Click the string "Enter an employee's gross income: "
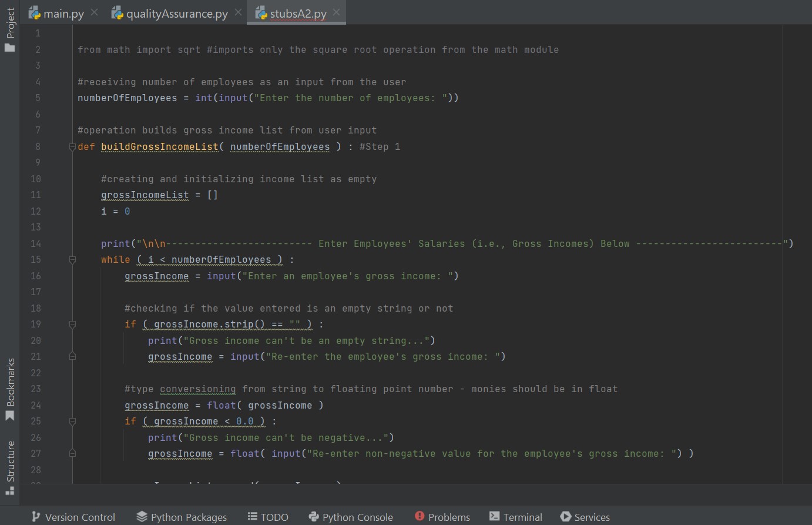Image resolution: width=812 pixels, height=525 pixels. click(x=348, y=276)
